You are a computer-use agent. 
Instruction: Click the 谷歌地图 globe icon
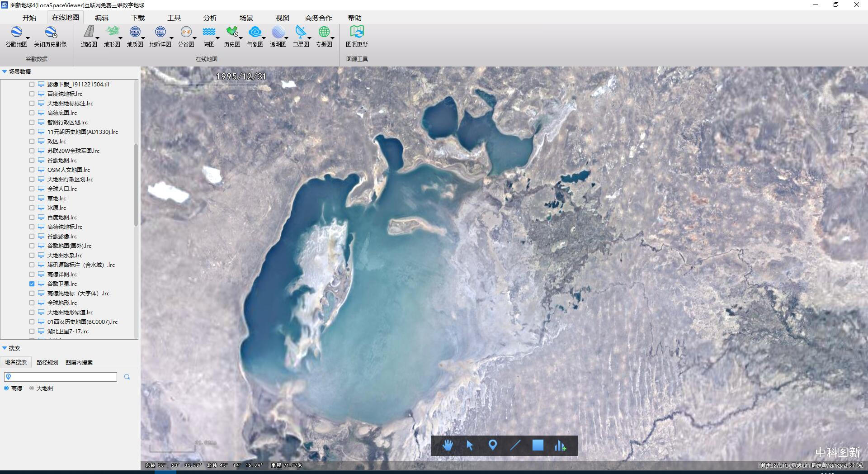click(17, 33)
